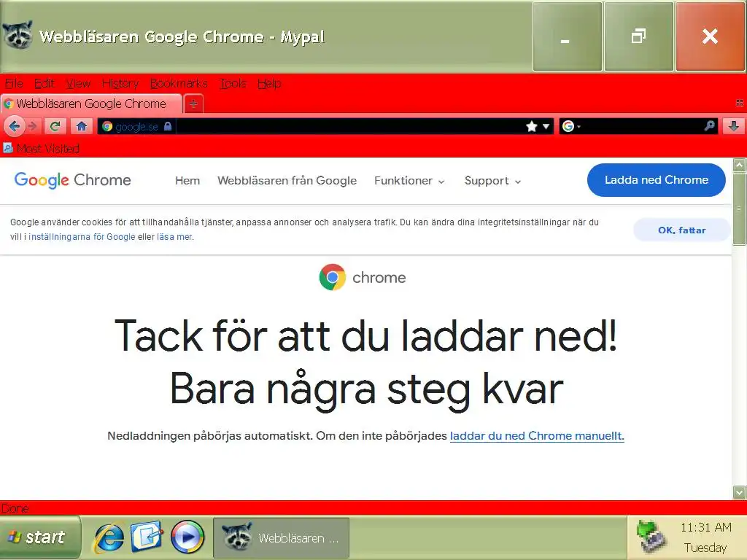Click the Mypal raccoon title icon
This screenshot has width=747, height=560.
(x=18, y=35)
